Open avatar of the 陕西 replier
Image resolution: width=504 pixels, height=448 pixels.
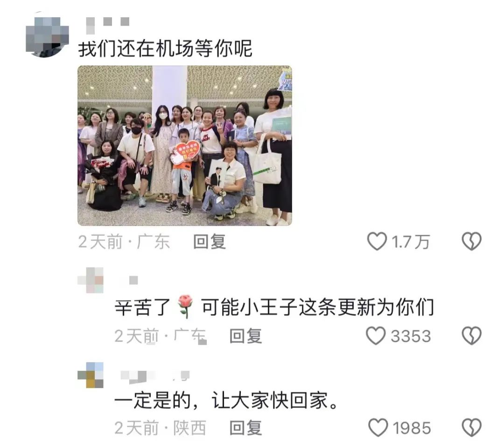click(x=91, y=375)
